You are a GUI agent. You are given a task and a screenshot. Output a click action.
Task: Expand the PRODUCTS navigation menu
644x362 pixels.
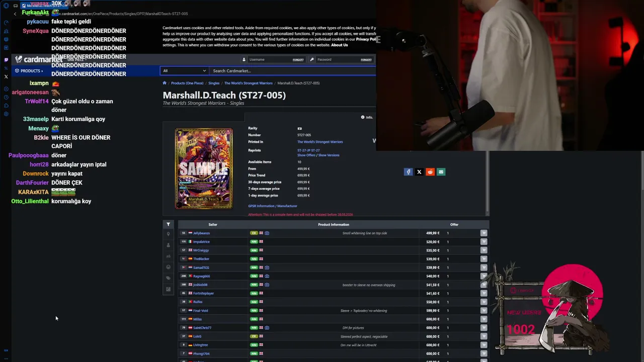tap(29, 71)
